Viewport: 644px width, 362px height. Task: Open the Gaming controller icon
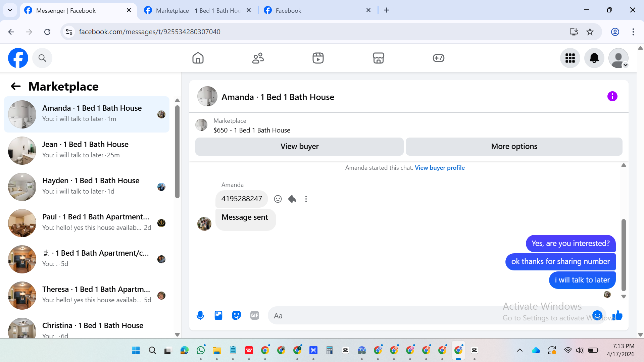[x=439, y=58]
